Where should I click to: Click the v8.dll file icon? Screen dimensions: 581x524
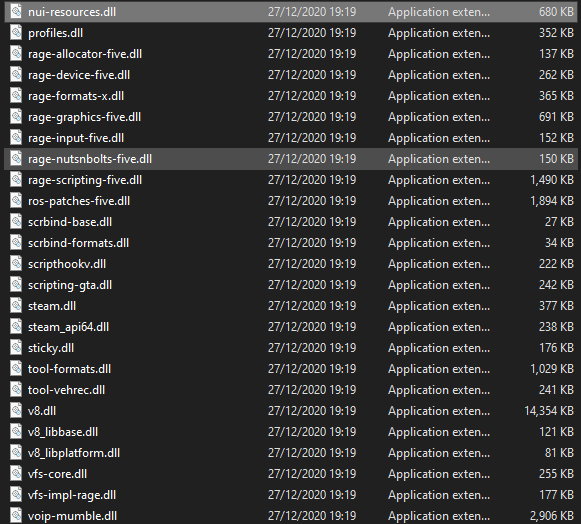16,411
